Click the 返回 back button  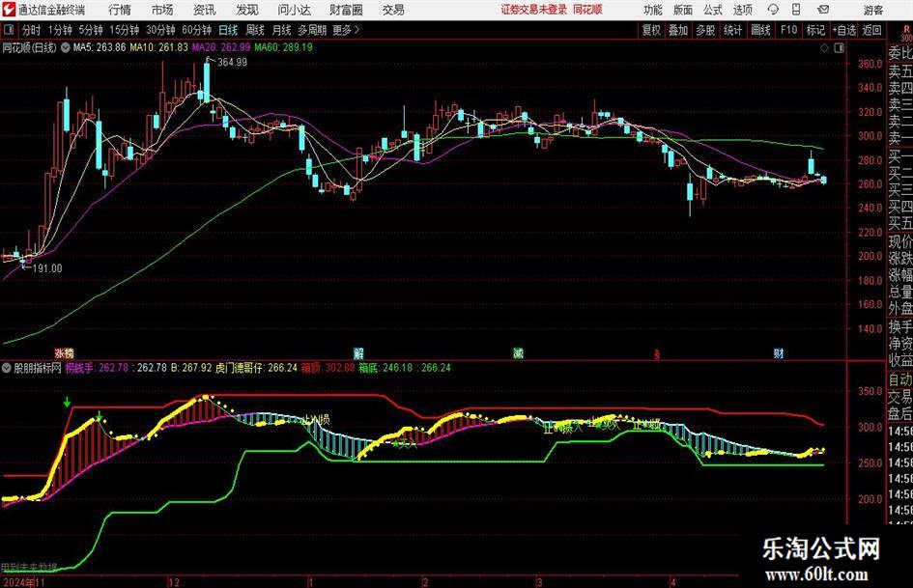[871, 30]
